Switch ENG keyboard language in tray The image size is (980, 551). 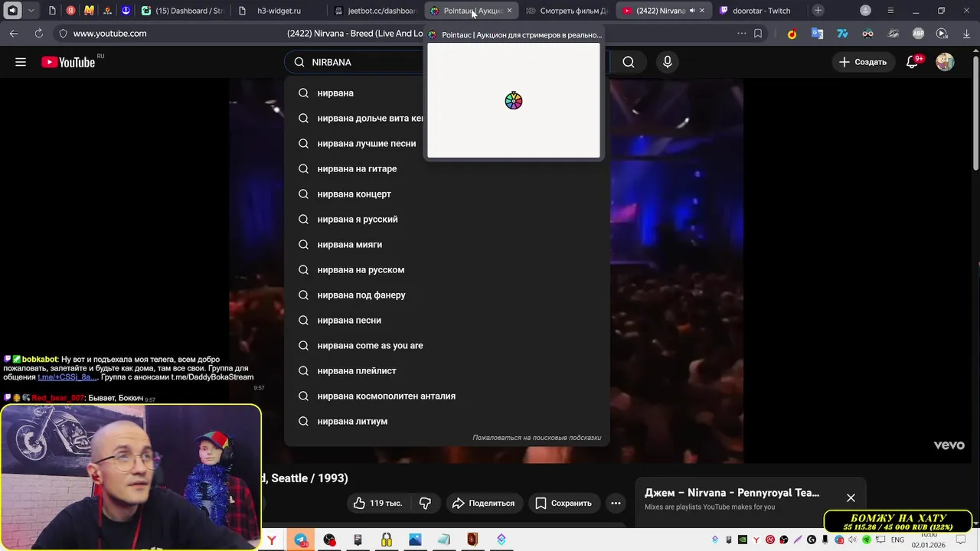[897, 540]
